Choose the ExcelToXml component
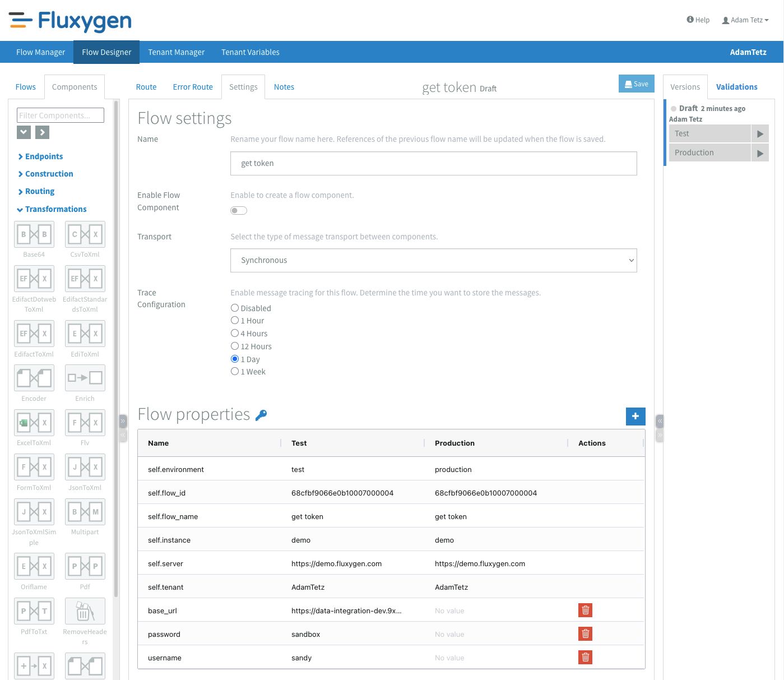This screenshot has width=784, height=680. 34,423
